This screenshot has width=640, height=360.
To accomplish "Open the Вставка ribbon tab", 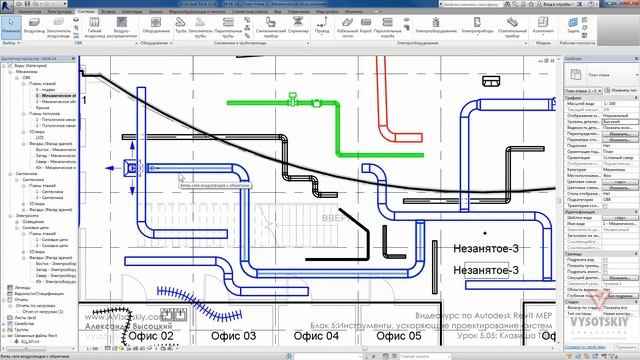I will pyautogui.click(x=108, y=12).
